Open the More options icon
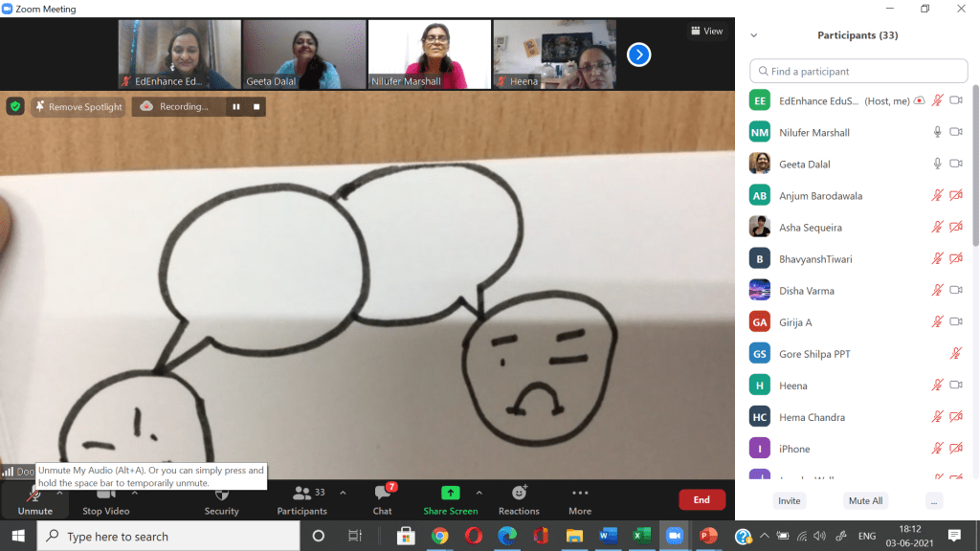The width and height of the screenshot is (980, 551). coord(579,494)
